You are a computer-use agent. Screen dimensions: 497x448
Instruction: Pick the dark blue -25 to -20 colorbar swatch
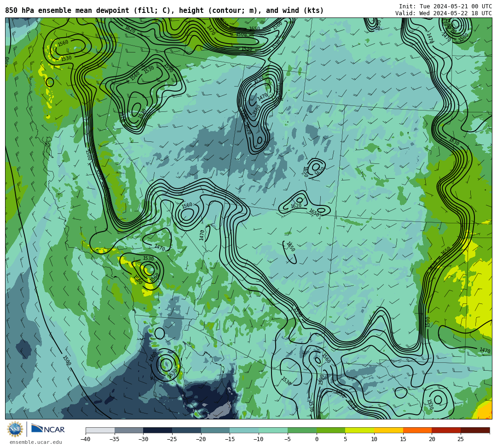coord(187,430)
